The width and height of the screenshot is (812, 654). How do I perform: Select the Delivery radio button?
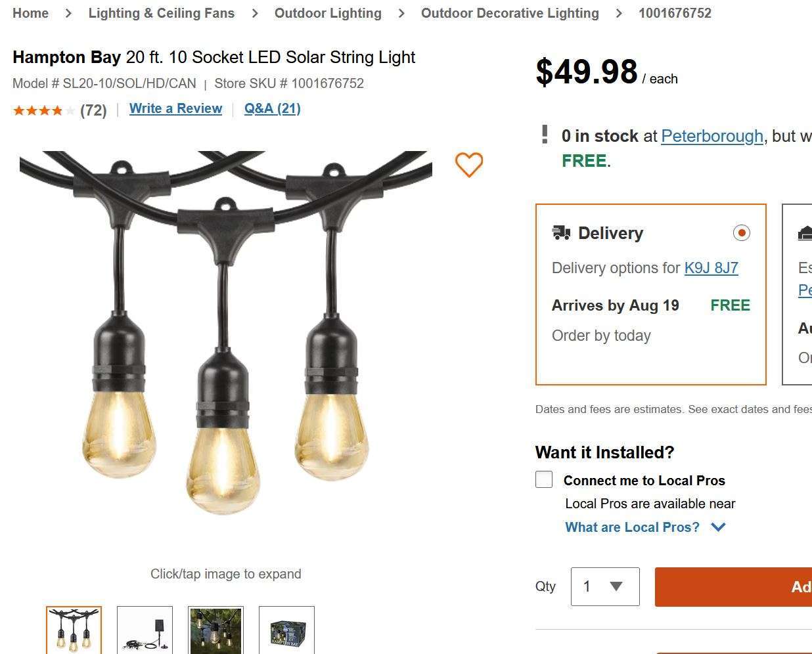741,233
